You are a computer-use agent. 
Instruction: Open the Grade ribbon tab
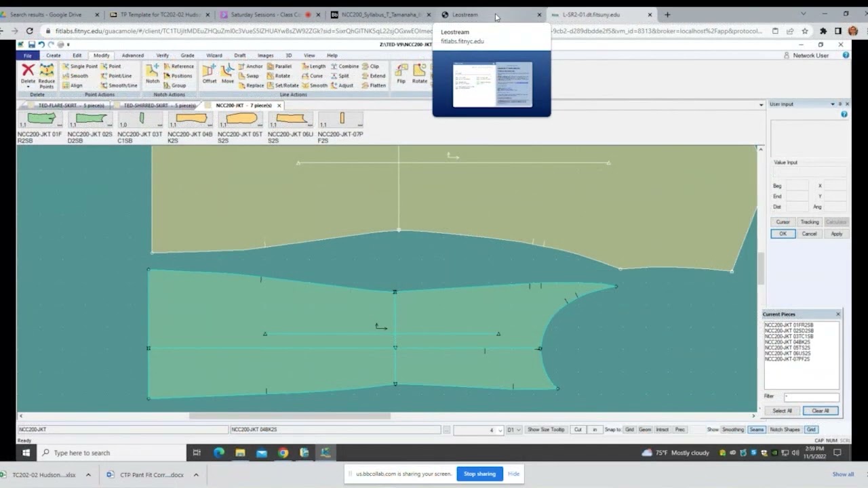[187, 56]
